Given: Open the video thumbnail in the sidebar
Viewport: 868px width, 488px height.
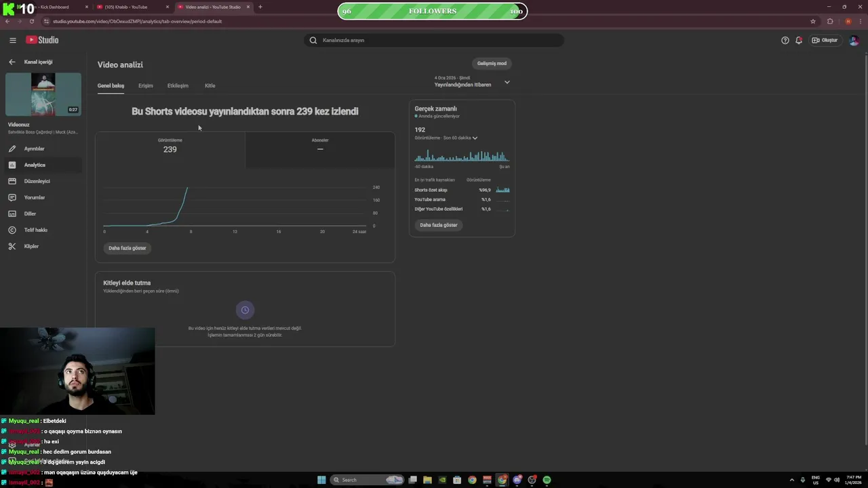Looking at the screenshot, I should pos(43,94).
